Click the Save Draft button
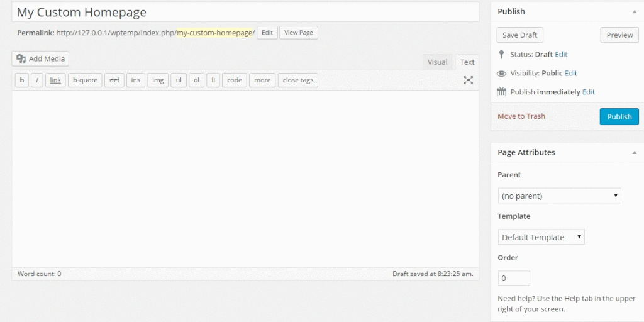Screen dimensions: 644x322 click(520, 35)
